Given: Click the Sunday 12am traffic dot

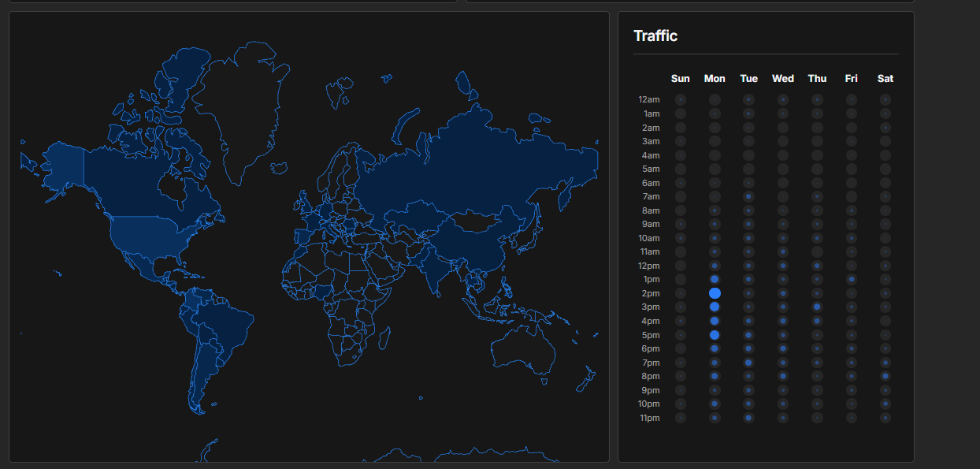Looking at the screenshot, I should pyautogui.click(x=681, y=99).
